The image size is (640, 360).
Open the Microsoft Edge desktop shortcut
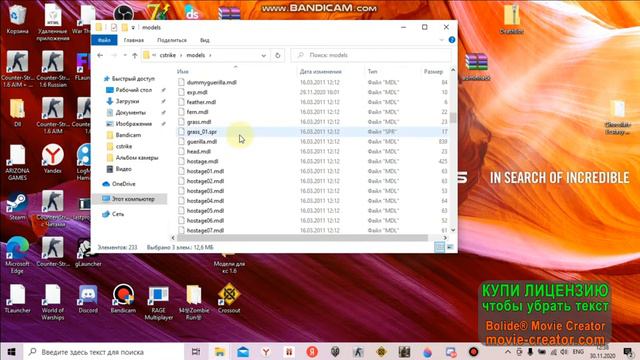coord(17,256)
